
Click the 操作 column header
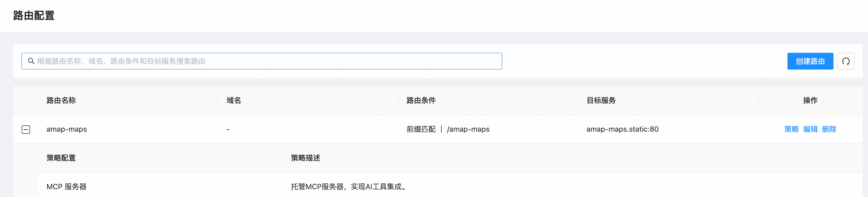810,100
